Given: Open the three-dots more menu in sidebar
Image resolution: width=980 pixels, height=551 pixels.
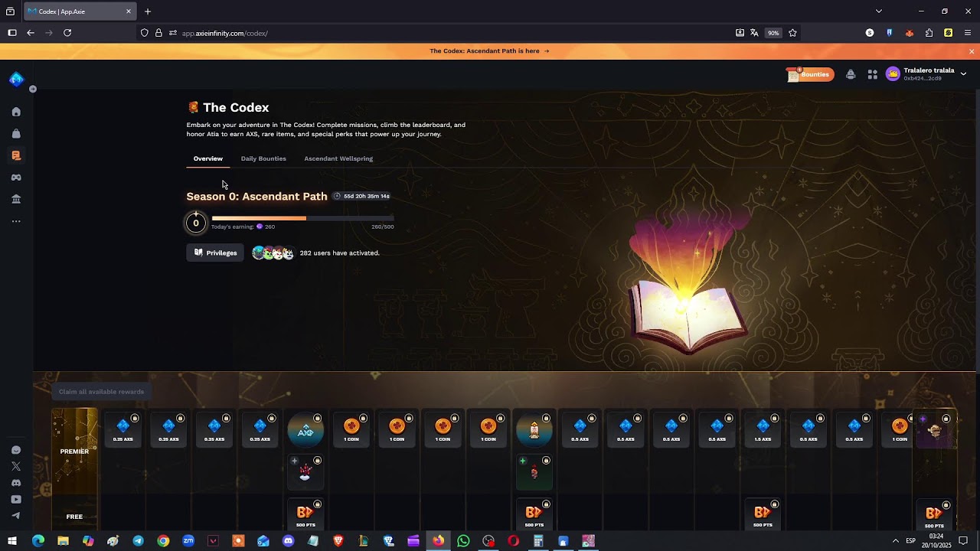Looking at the screenshot, I should point(16,221).
